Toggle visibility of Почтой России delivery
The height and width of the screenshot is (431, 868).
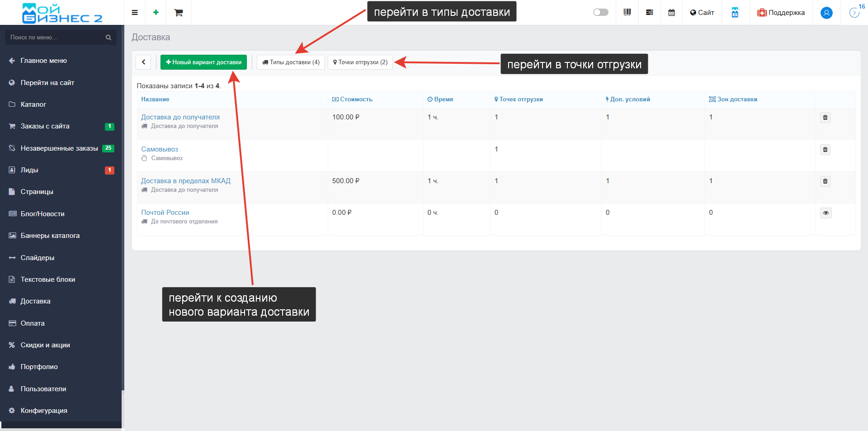826,213
